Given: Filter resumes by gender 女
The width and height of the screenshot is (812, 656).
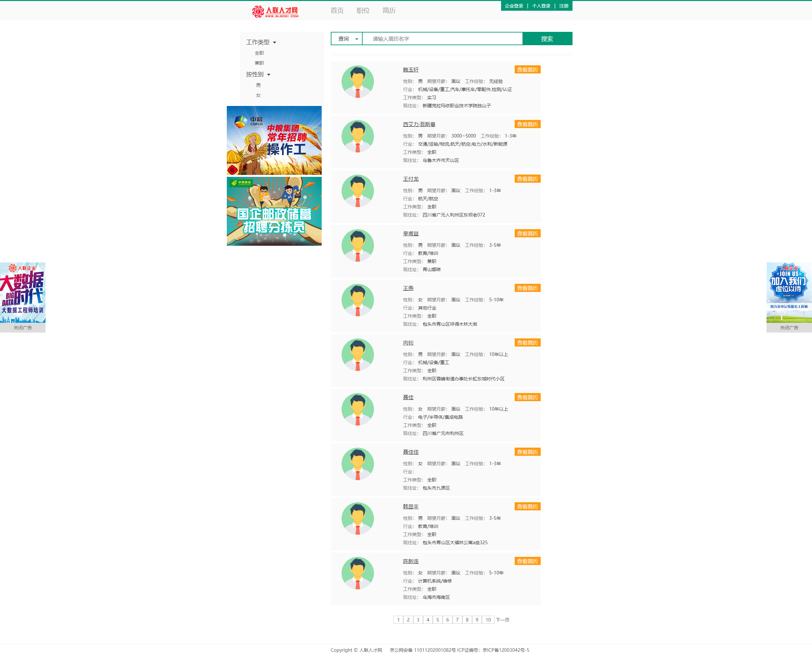Looking at the screenshot, I should [x=258, y=95].
